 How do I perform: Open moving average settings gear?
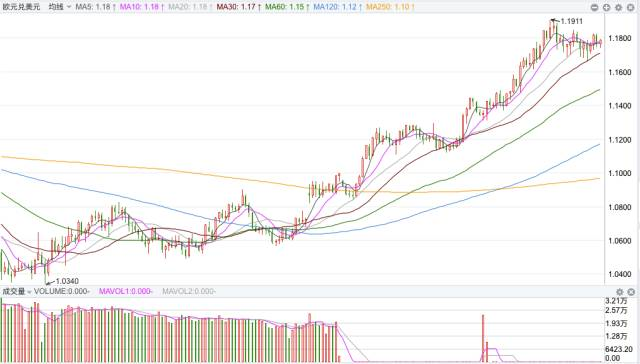619,7
